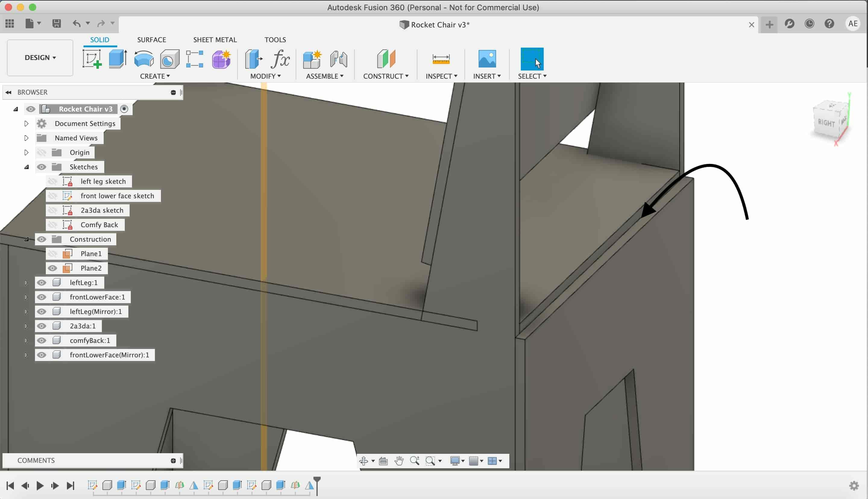Switch to the SURFACE tab
868x499 pixels.
152,40
